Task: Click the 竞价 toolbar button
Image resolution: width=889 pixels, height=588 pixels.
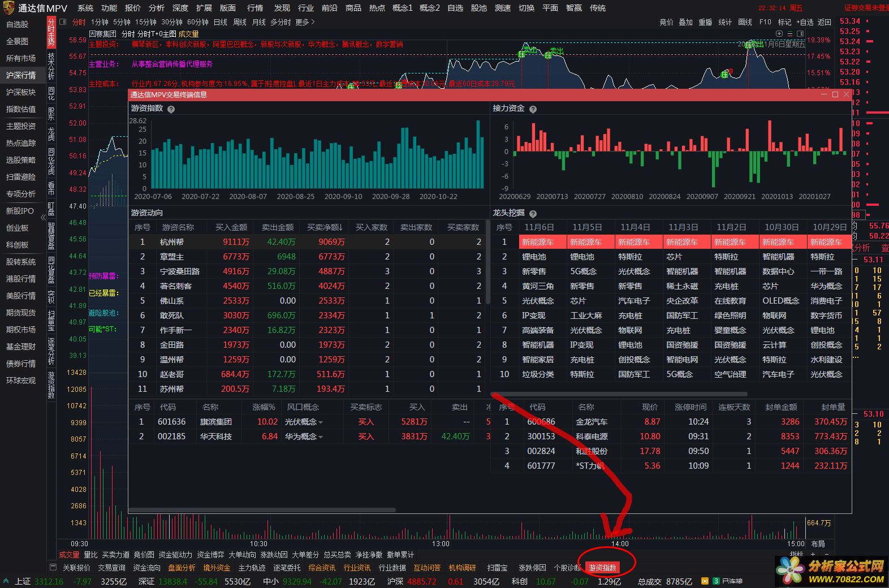Action: 666,22
